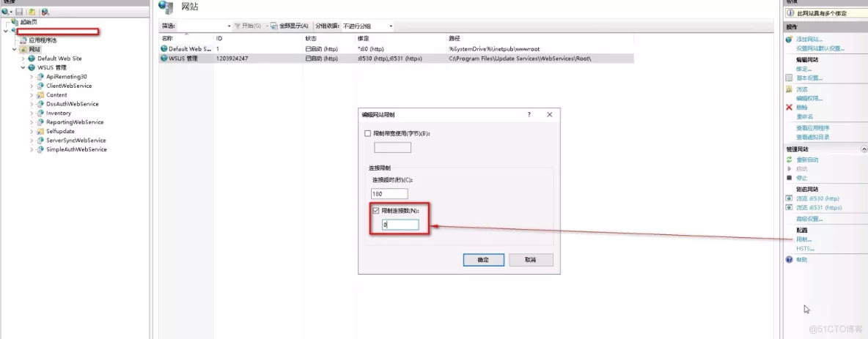Click the ClientWebService application icon

click(x=40, y=86)
